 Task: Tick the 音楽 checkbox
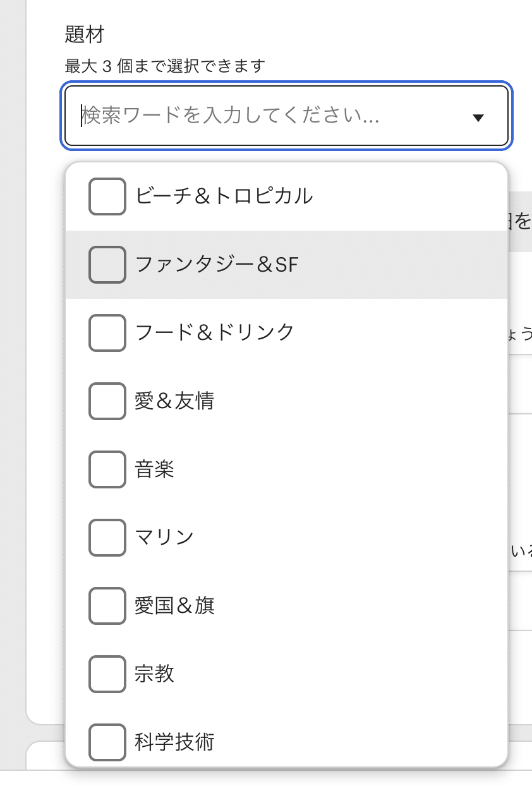107,469
